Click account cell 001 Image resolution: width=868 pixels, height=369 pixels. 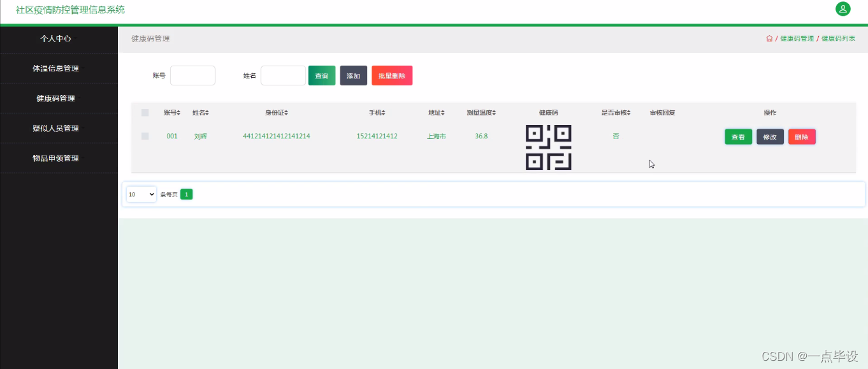172,136
